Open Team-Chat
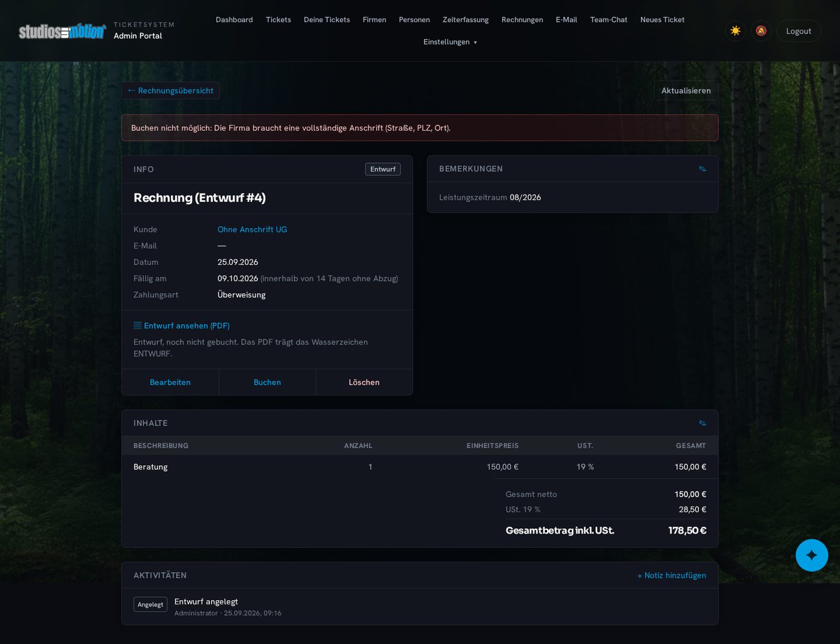This screenshot has width=840, height=644. (x=608, y=20)
